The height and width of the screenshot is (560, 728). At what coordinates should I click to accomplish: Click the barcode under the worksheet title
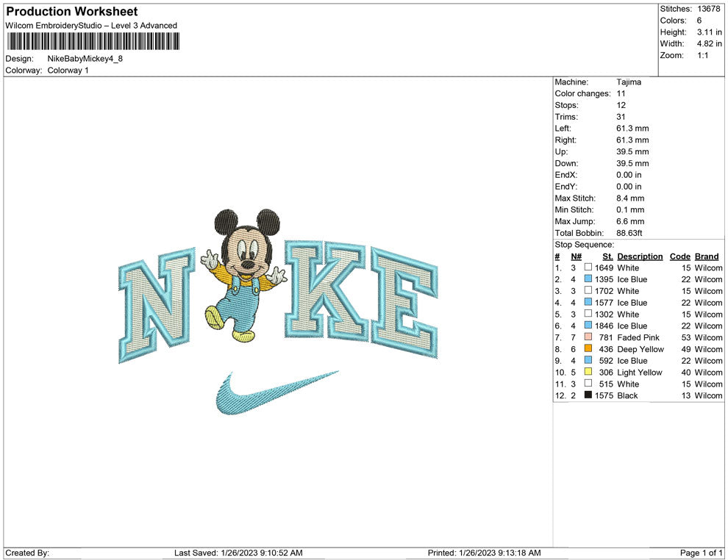(93, 41)
